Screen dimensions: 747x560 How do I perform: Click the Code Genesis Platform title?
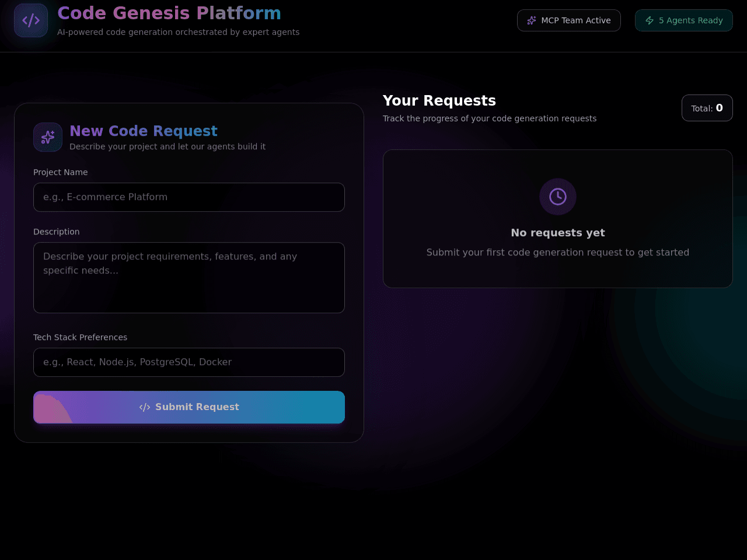(169, 13)
